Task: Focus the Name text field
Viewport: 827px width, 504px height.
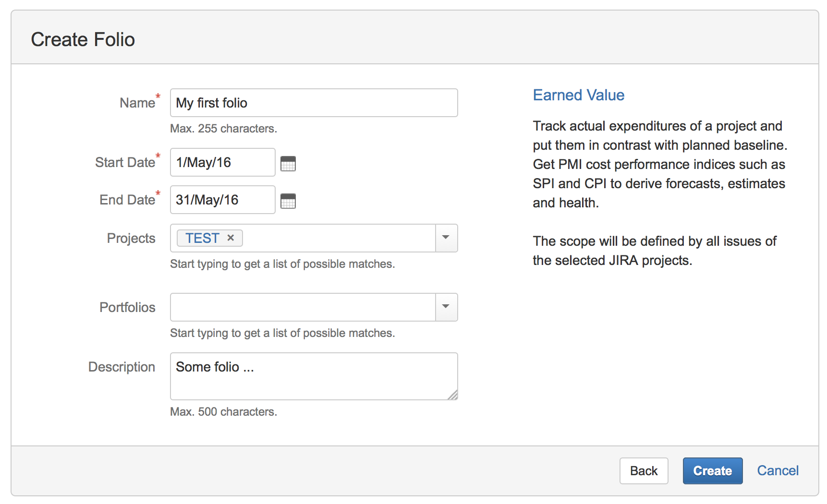Action: (314, 103)
